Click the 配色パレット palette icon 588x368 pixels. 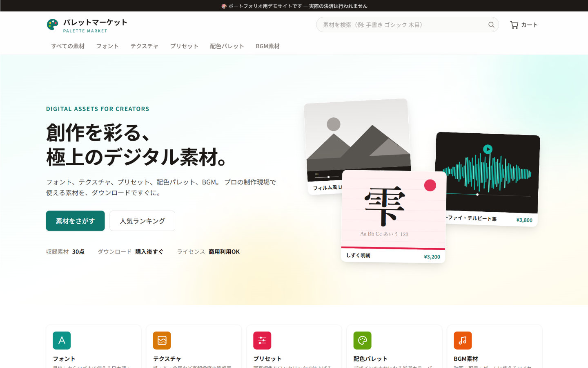point(362,340)
